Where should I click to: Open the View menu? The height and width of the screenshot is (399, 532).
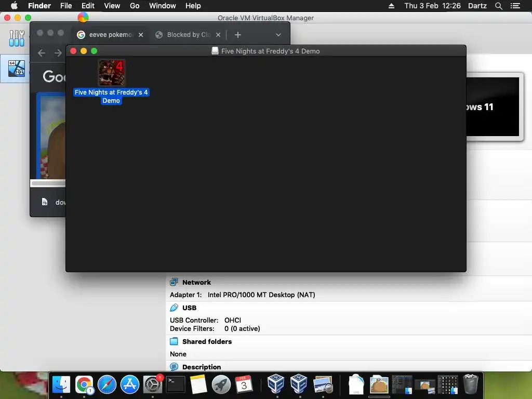pyautogui.click(x=112, y=6)
